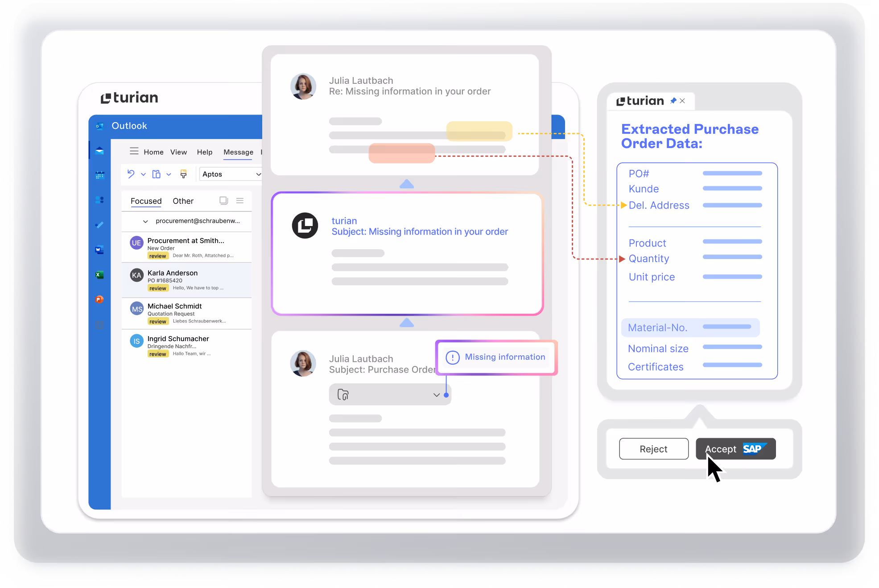Click the Accept SAP button

point(735,449)
